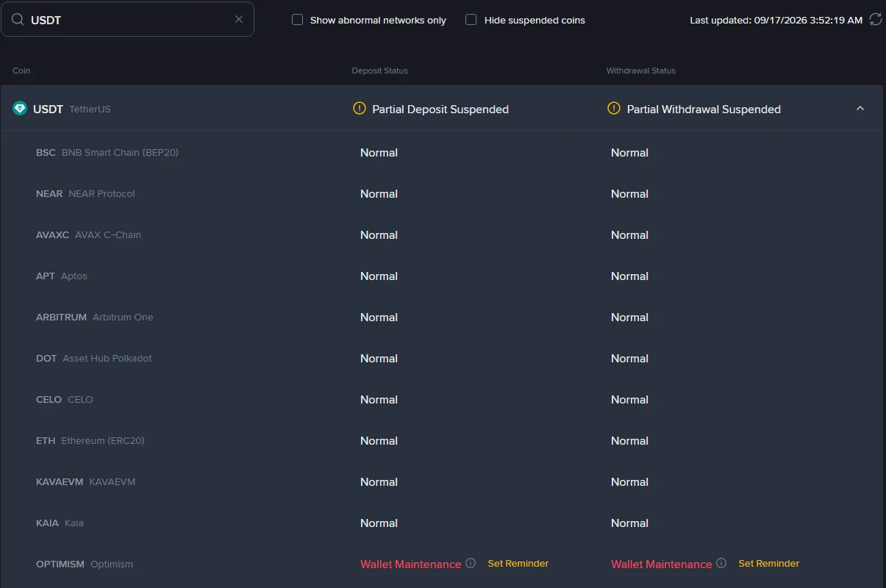Click Optimism deposit Wallet Maintenance status
Viewport: 886px width, 588px height.
411,564
